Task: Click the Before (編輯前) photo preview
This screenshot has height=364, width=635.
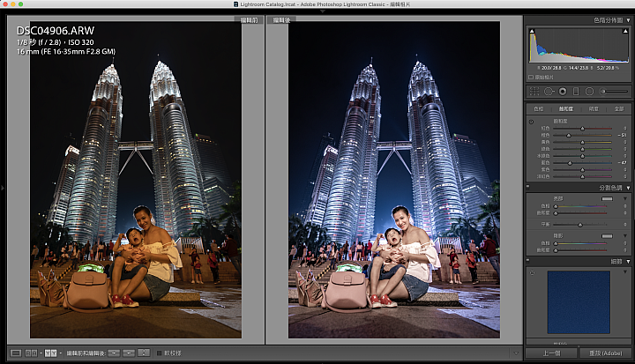Action: 136,180
